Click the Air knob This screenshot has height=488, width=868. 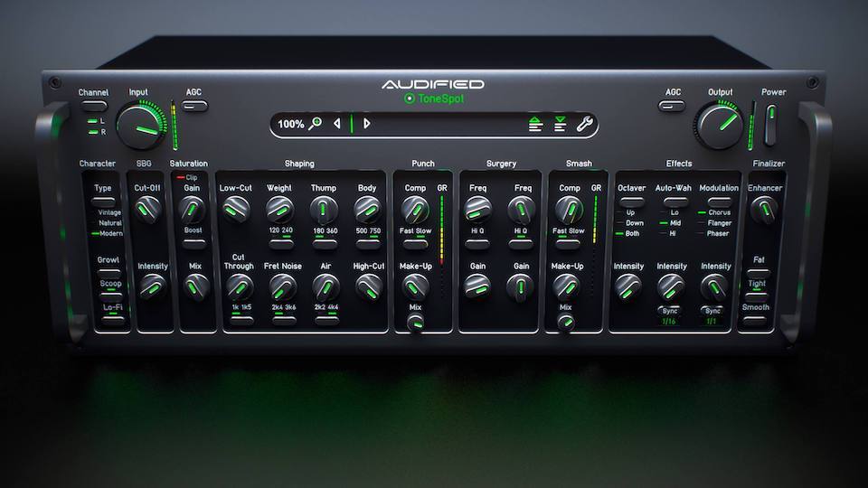325,287
